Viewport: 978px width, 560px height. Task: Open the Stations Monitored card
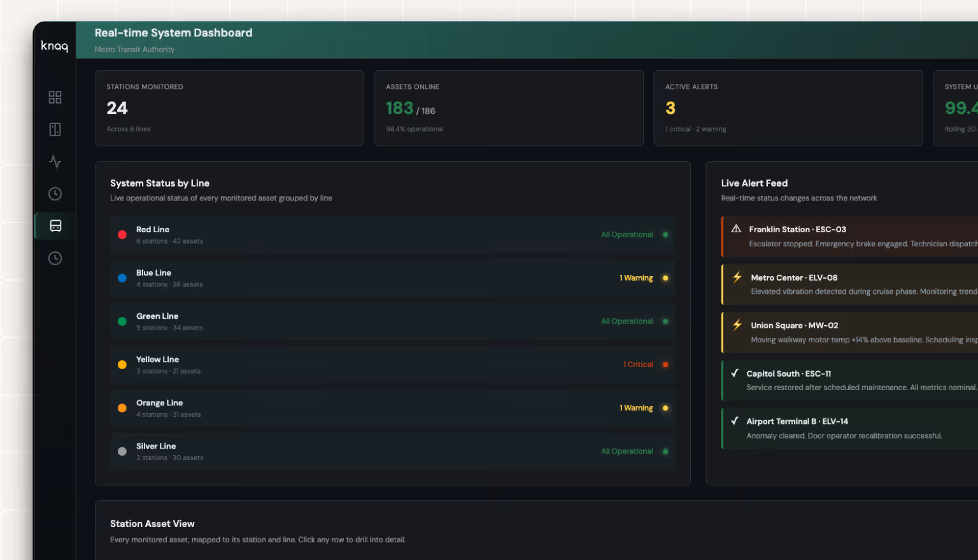pos(229,108)
